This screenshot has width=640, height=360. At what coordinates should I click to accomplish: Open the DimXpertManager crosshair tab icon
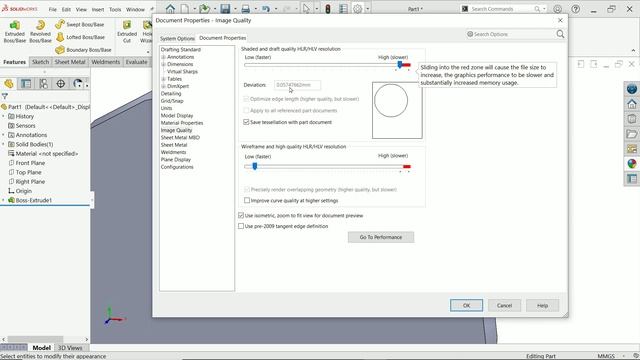[60, 84]
